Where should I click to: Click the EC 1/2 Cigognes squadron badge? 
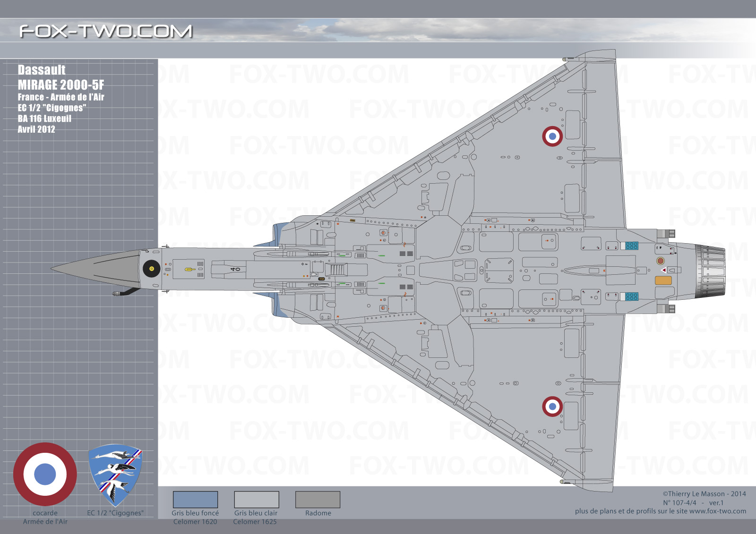(x=115, y=475)
